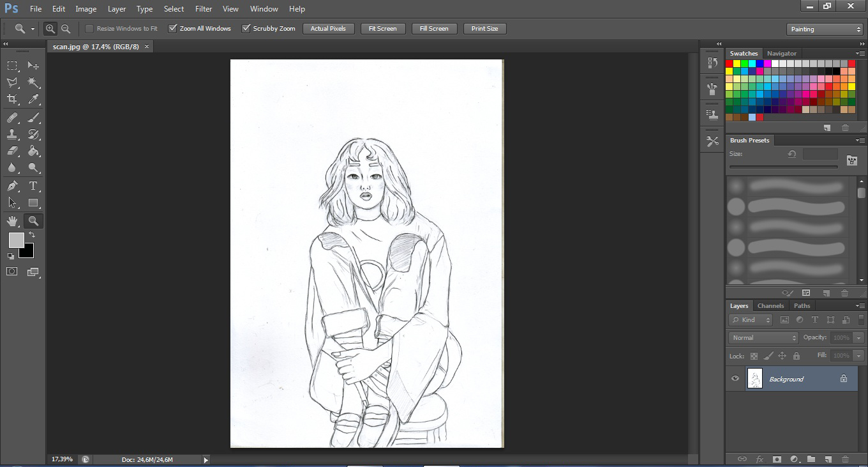Click the zoom out mode icon
868x467 pixels.
click(66, 29)
